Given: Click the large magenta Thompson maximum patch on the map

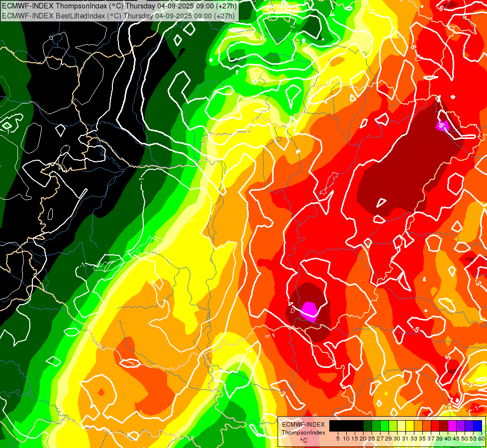Looking at the screenshot, I should pos(309,312).
